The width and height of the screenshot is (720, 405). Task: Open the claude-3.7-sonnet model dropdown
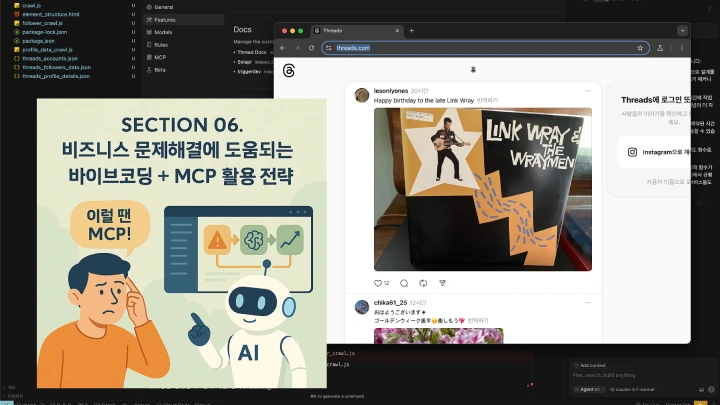(x=633, y=389)
